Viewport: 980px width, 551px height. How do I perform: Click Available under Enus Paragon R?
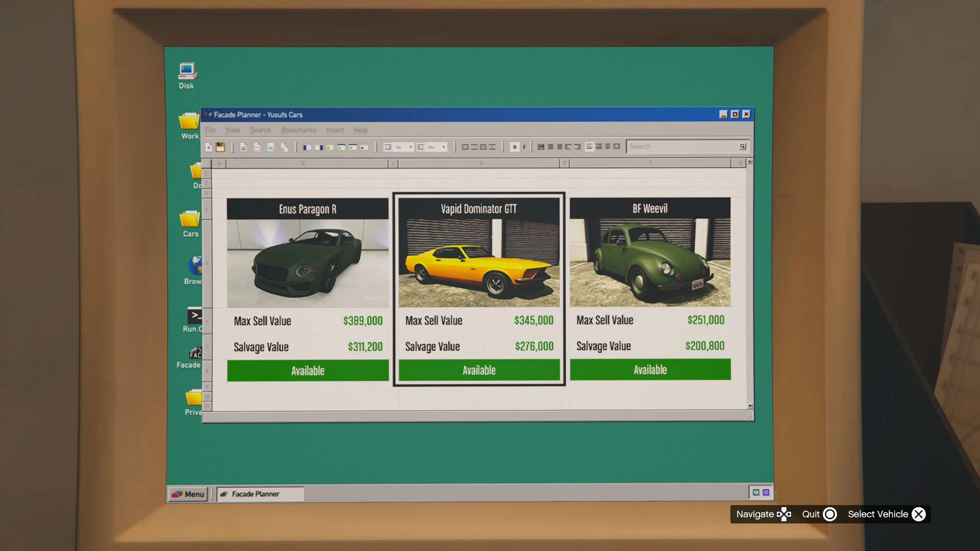pos(308,370)
